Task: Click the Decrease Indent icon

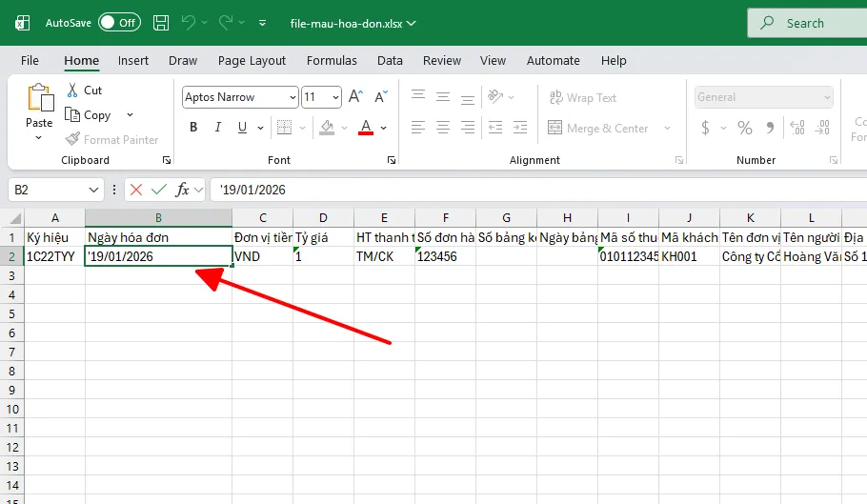Action: pos(495,128)
